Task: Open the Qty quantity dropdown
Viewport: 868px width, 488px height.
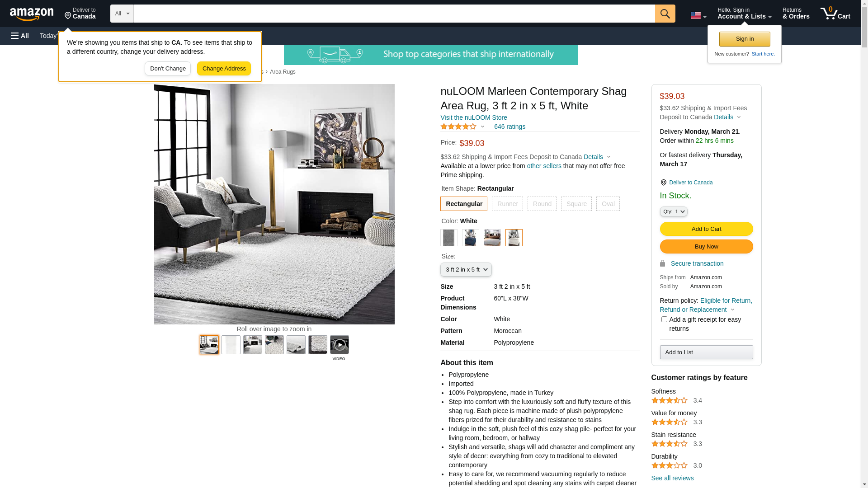Action: coord(674,211)
